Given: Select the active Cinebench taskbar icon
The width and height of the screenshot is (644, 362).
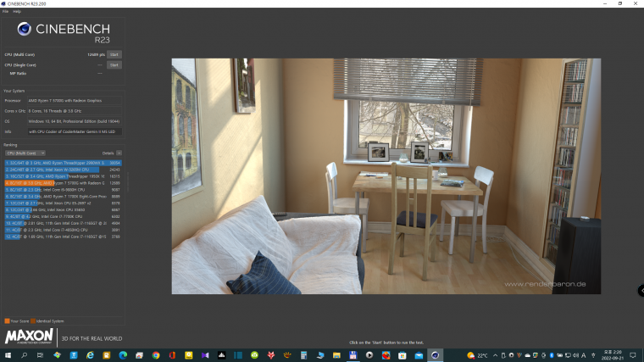Looking at the screenshot, I should (435, 355).
